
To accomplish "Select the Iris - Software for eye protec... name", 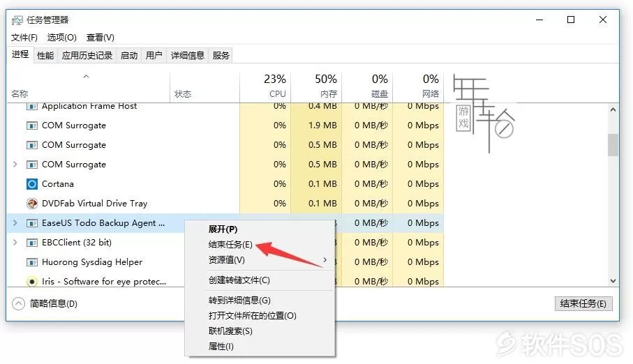I will [104, 281].
